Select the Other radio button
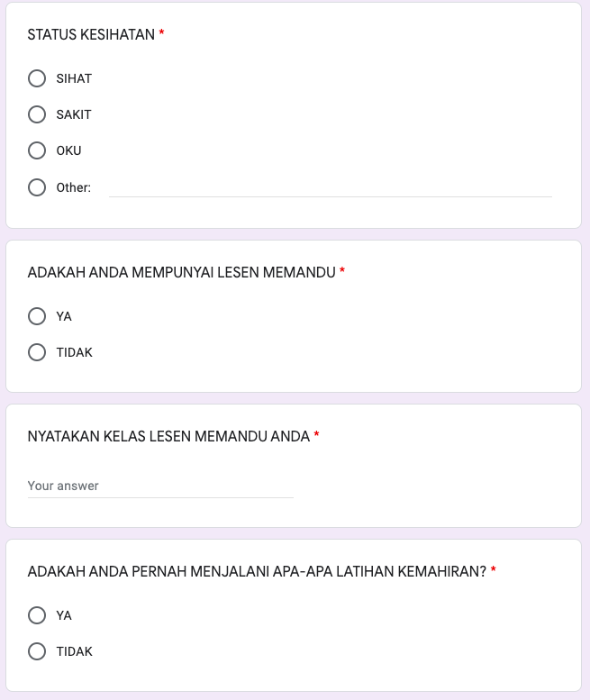 pos(37,187)
